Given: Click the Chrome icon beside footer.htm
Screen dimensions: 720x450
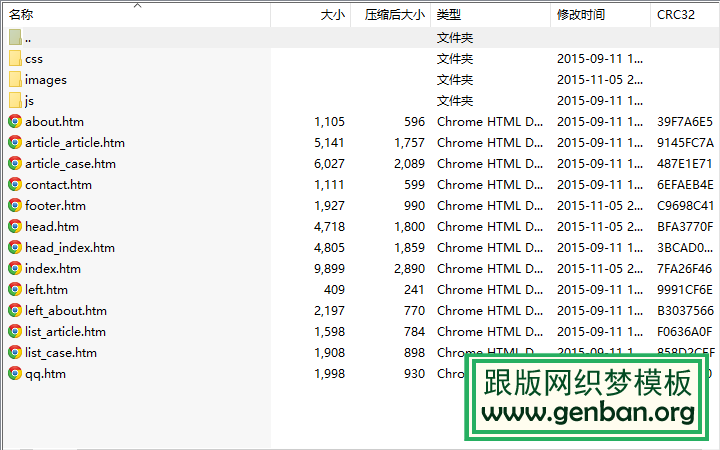Looking at the screenshot, I should [15, 205].
